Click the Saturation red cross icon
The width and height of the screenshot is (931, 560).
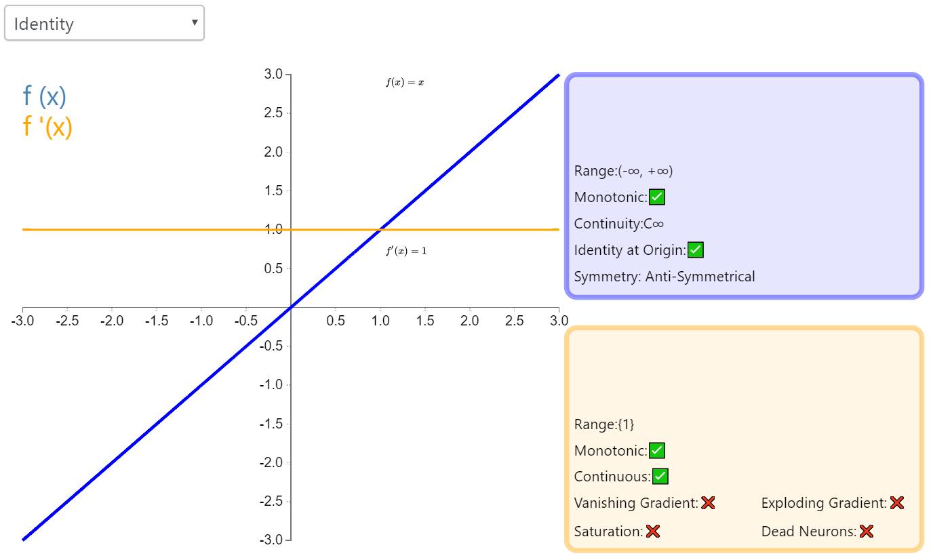[652, 532]
